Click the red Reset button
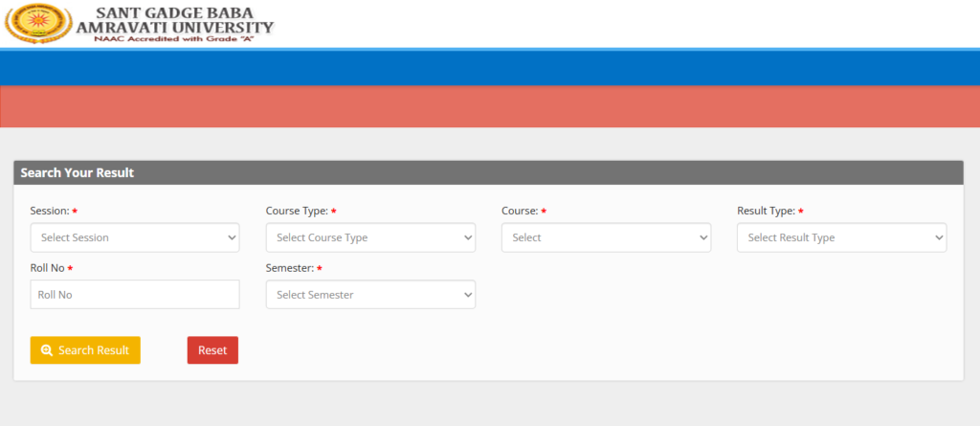 tap(212, 350)
